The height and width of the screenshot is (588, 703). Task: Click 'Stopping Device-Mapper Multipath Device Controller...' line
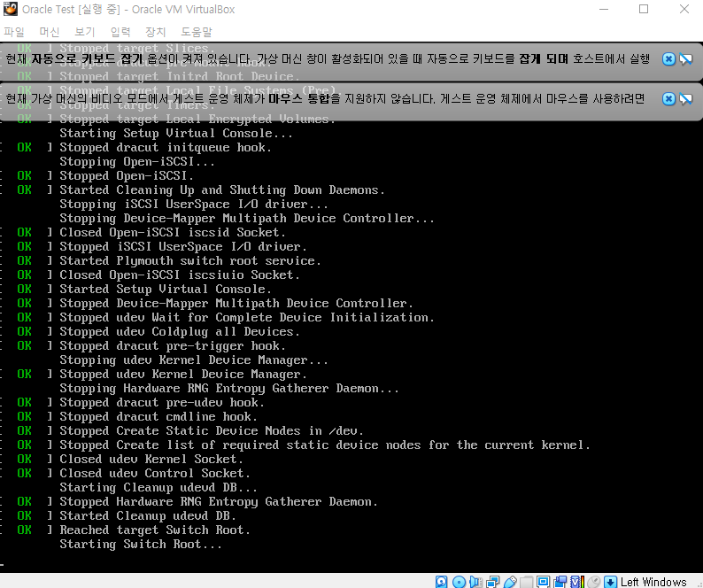pos(247,219)
